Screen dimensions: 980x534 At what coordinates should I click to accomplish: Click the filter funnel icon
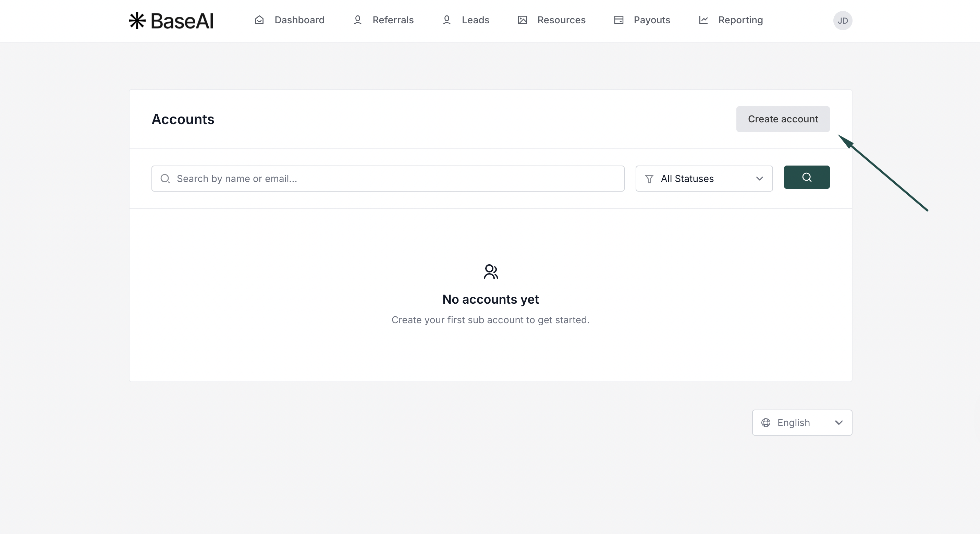click(649, 179)
